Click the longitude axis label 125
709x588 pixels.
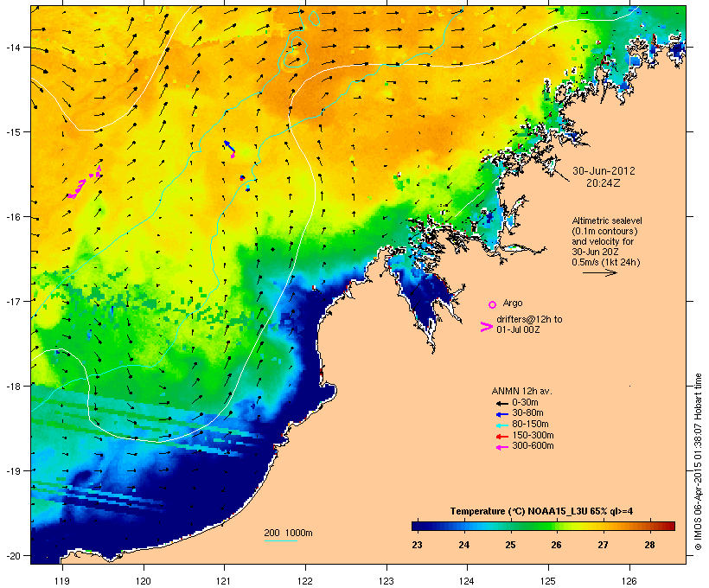tap(548, 581)
